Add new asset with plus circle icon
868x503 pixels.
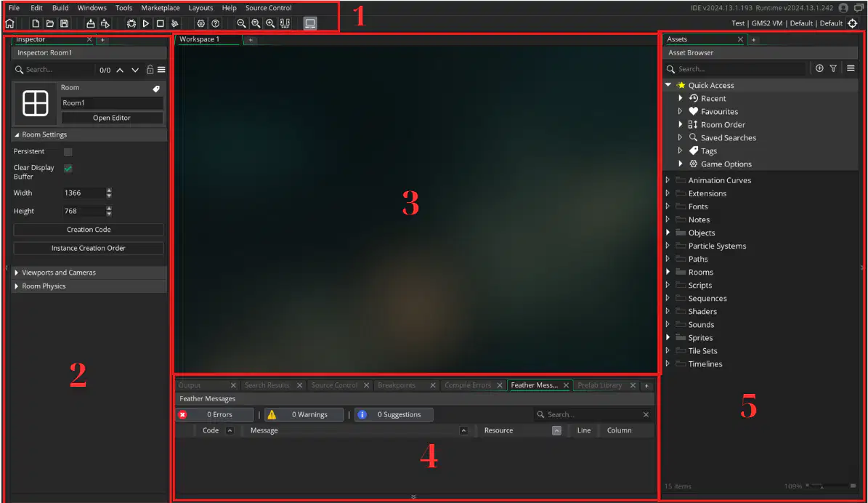click(819, 68)
